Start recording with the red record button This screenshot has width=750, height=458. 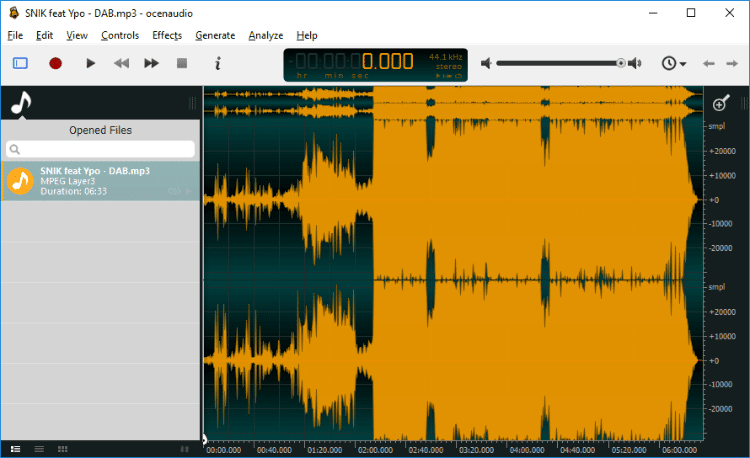pos(55,63)
